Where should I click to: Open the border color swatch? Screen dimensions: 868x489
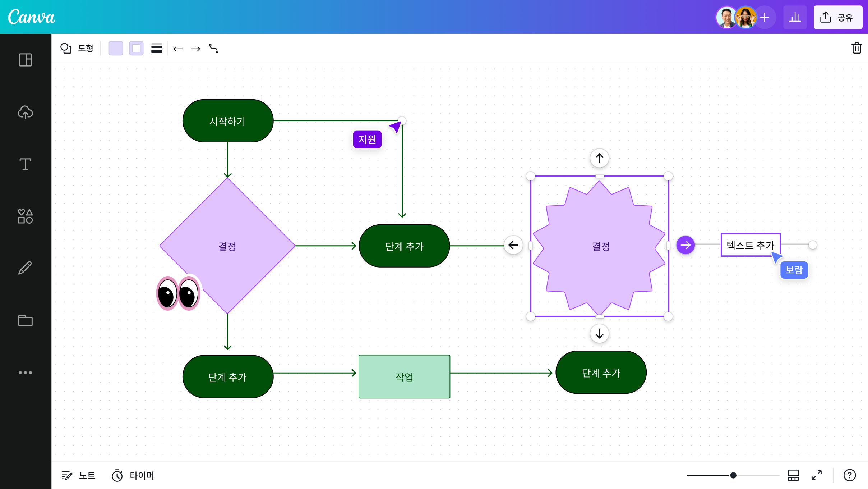click(136, 48)
